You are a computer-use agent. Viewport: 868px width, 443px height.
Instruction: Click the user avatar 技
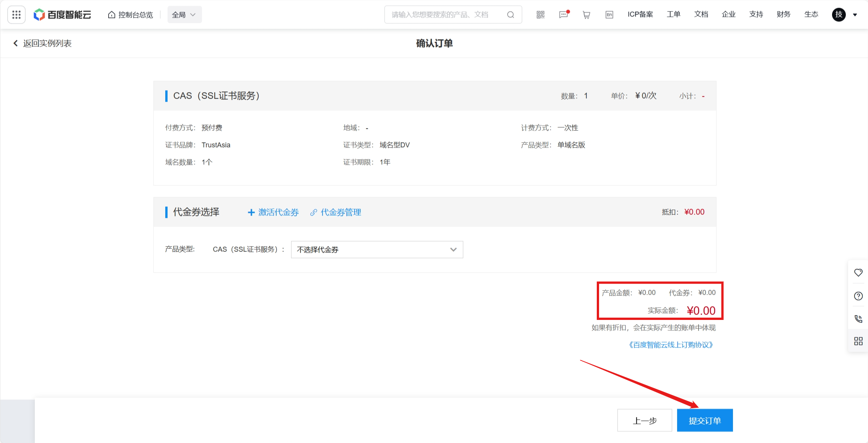tap(839, 15)
